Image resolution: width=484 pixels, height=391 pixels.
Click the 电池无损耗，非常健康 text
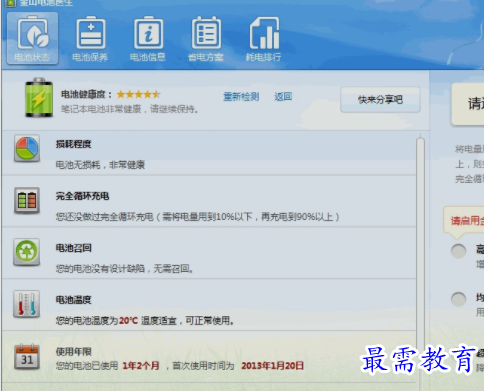[100, 165]
